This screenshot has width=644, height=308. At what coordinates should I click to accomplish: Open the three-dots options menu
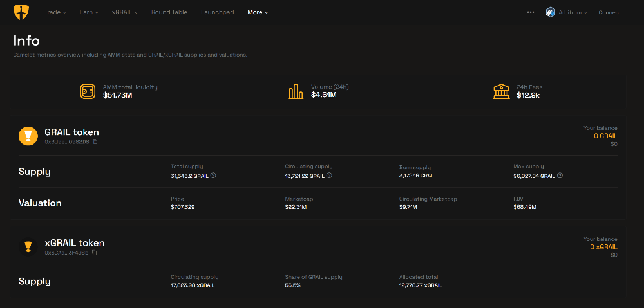pos(531,12)
